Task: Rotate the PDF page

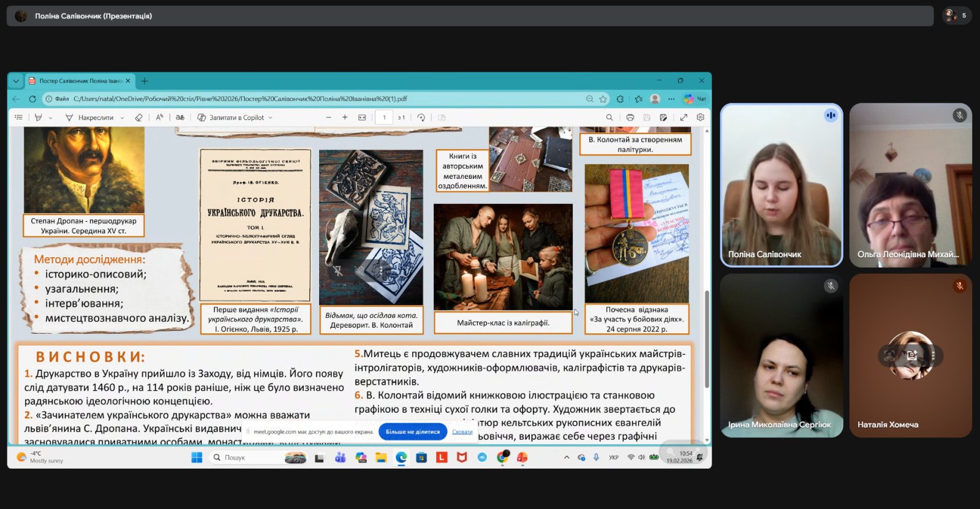Action: coord(421,118)
